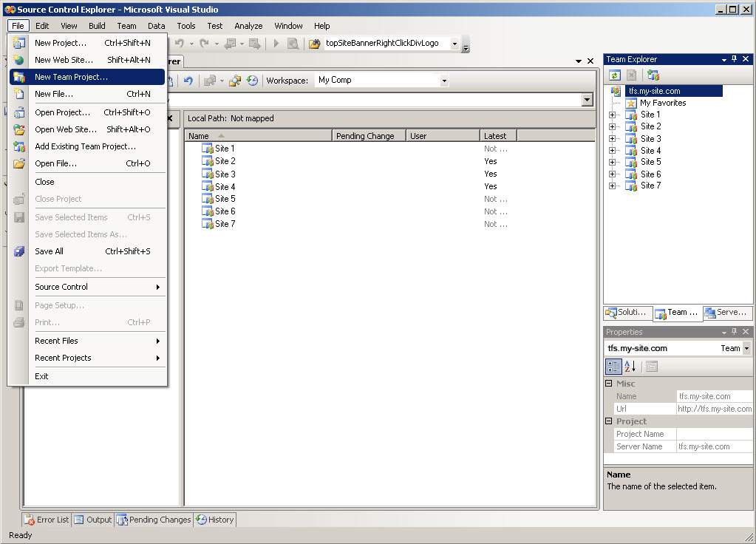
Task: Click the Undo Pending Changes icon in Source Control toolbar
Action: point(188,81)
